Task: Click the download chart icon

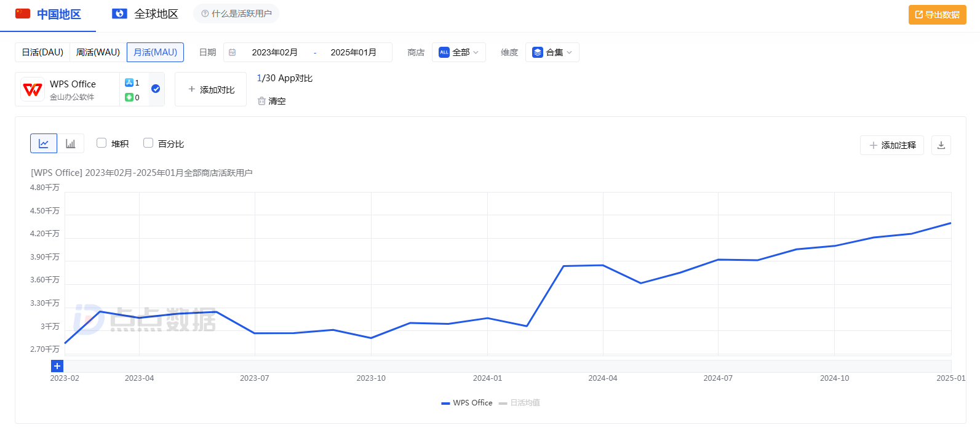Action: click(941, 145)
